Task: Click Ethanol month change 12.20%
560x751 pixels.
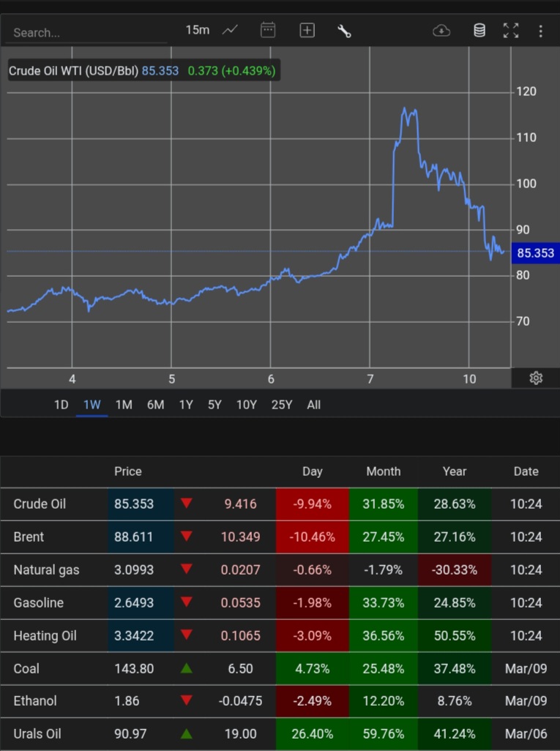Action: click(x=384, y=701)
